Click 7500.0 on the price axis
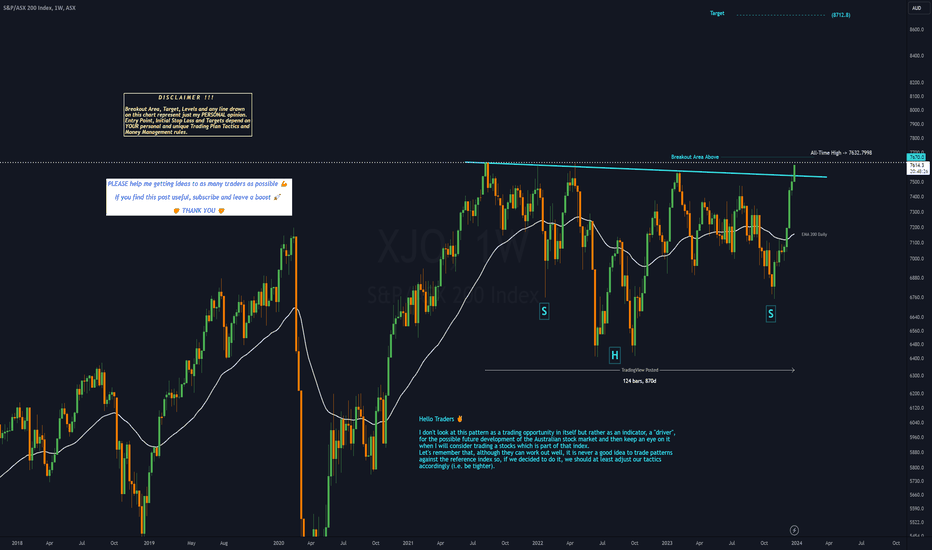The image size is (932, 550). [917, 182]
